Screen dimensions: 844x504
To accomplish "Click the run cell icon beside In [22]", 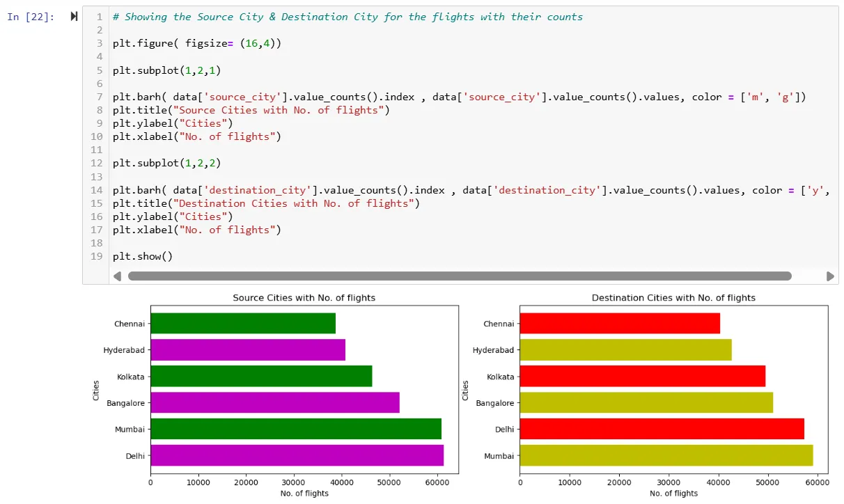I will [x=75, y=16].
